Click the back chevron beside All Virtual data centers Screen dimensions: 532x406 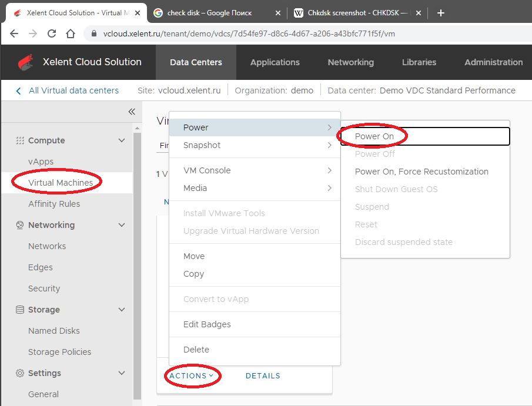pyautogui.click(x=19, y=91)
